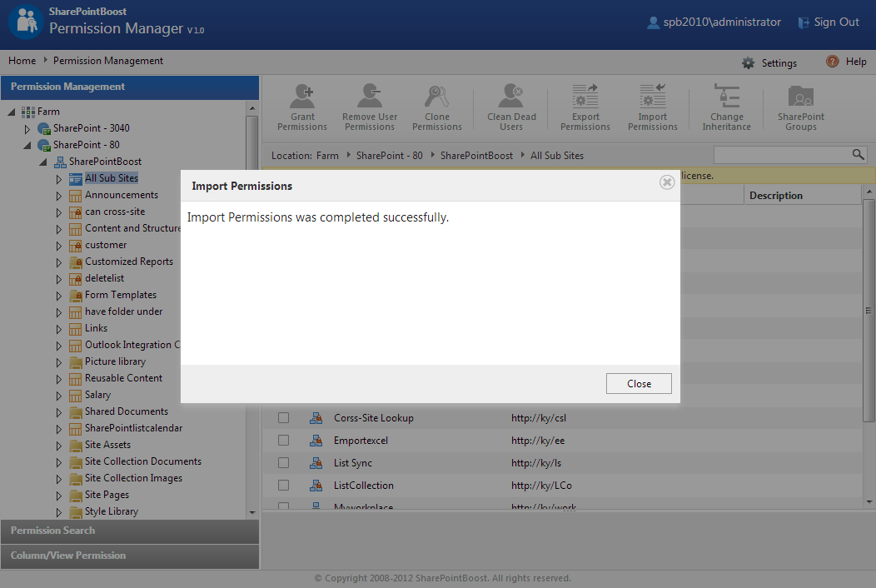876x588 pixels.
Task: Switch to the Permission Search panel
Action: tap(130, 531)
